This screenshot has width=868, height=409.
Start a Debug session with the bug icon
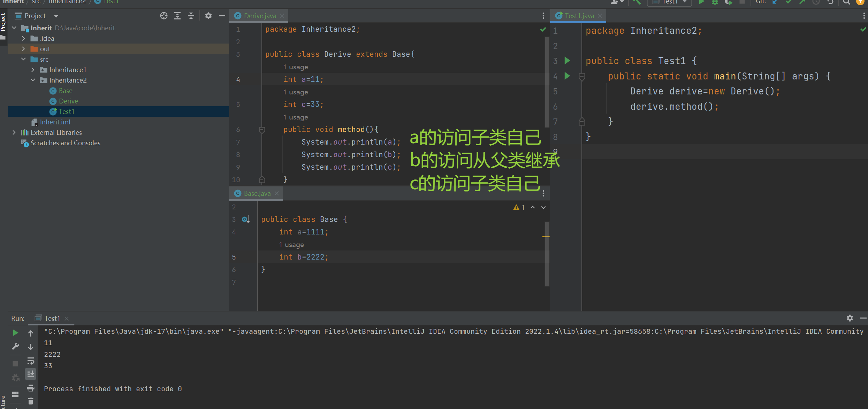pos(715,2)
